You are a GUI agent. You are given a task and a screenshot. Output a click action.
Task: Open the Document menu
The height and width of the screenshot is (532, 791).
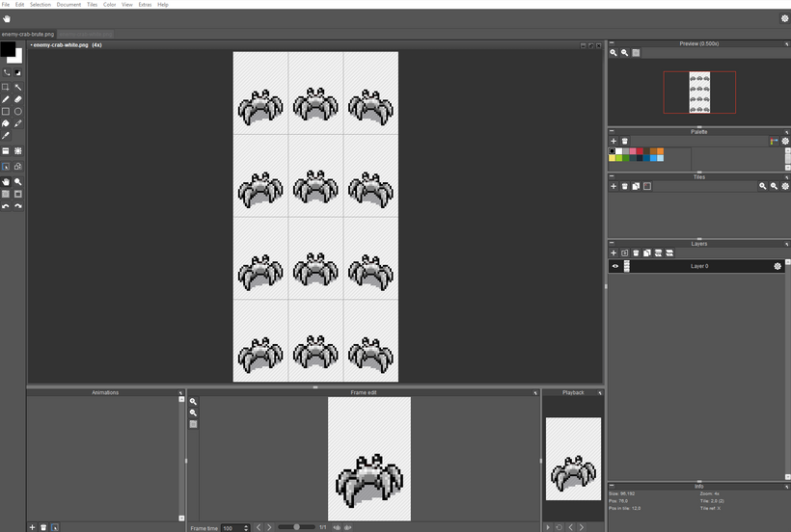[x=68, y=5]
